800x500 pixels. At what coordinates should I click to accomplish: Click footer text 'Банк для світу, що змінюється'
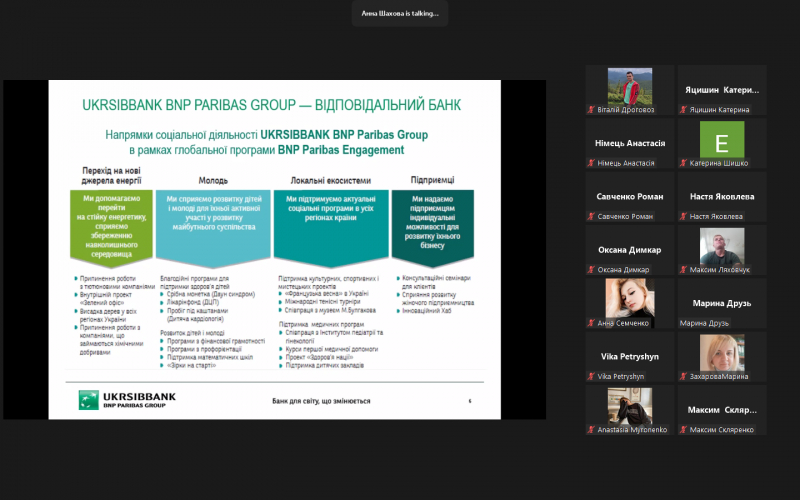coord(321,401)
